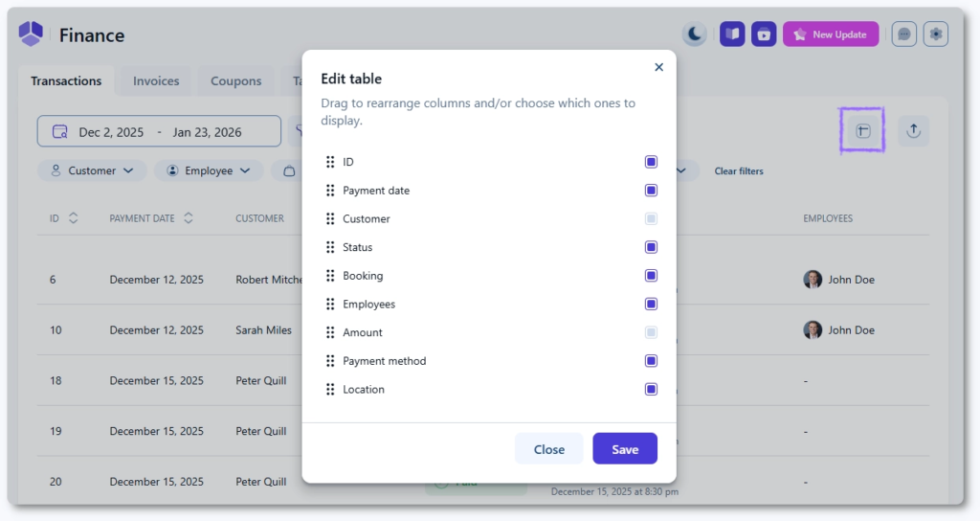Uncheck the ID column checkbox
The height and width of the screenshot is (521, 980).
[651, 162]
